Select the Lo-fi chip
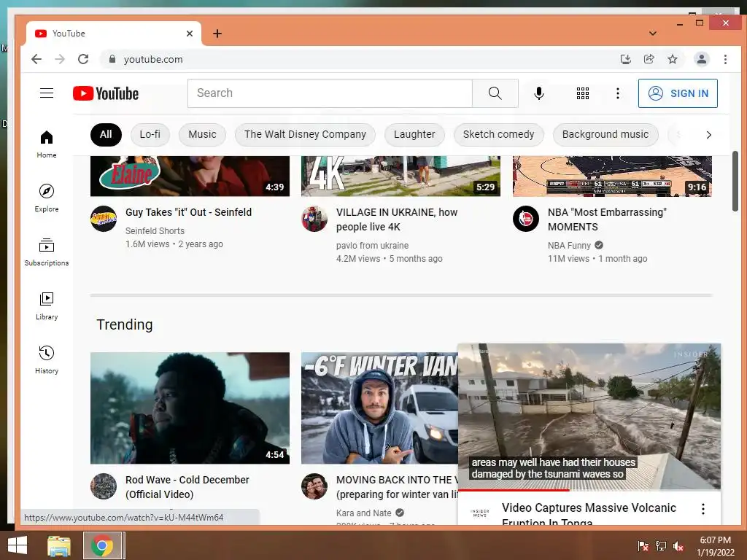 point(150,134)
